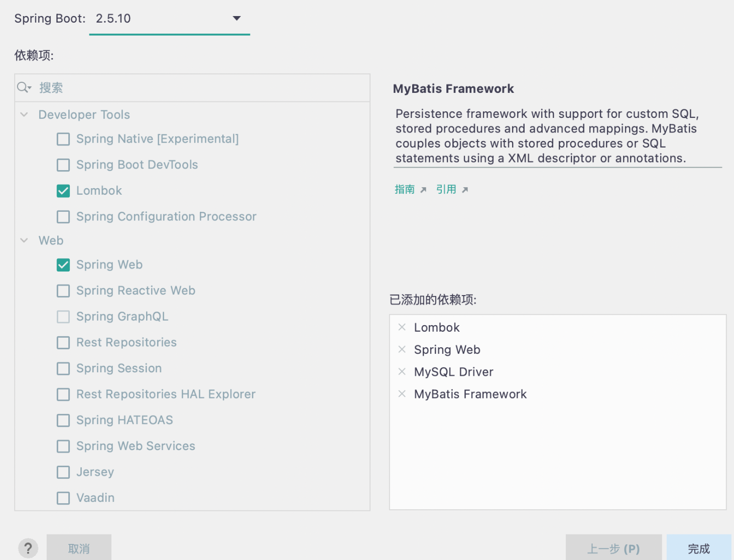734x560 pixels.
Task: Click the 取消 cancel button
Action: tap(79, 548)
